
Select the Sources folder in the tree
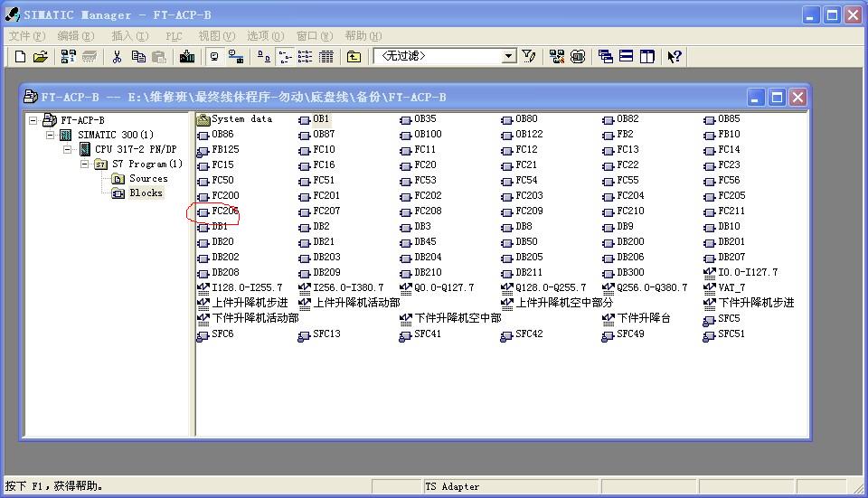click(148, 178)
